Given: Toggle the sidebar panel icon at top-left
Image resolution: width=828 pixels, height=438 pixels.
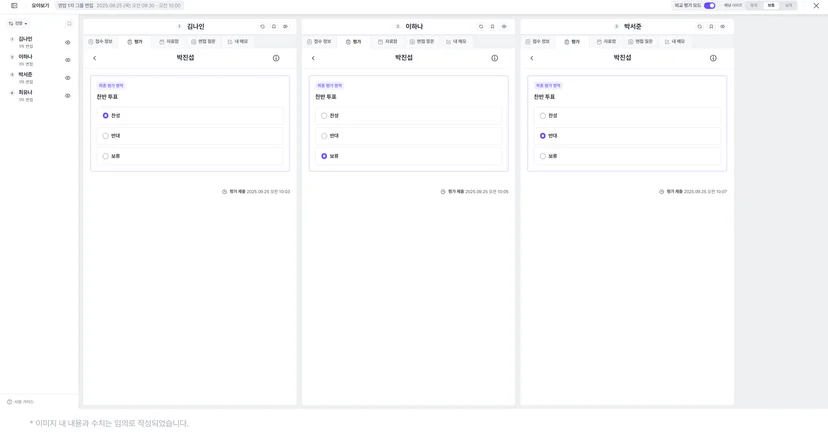Looking at the screenshot, I should 14,6.
